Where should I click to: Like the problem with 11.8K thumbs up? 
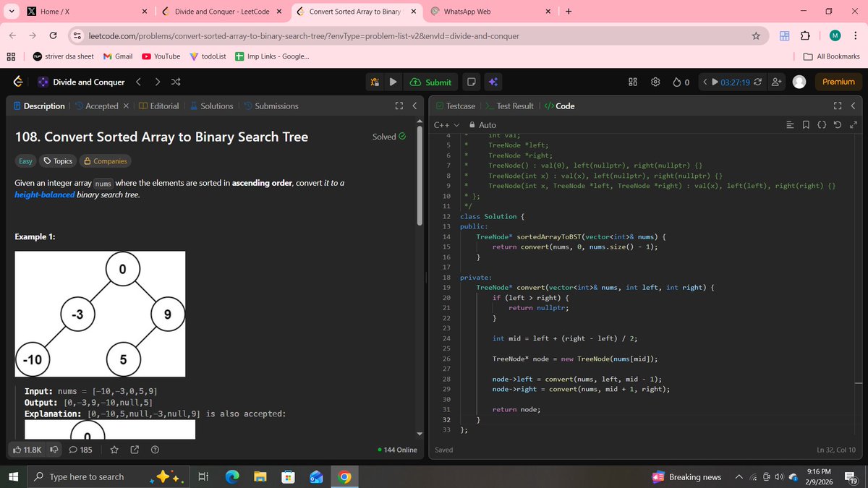point(27,450)
